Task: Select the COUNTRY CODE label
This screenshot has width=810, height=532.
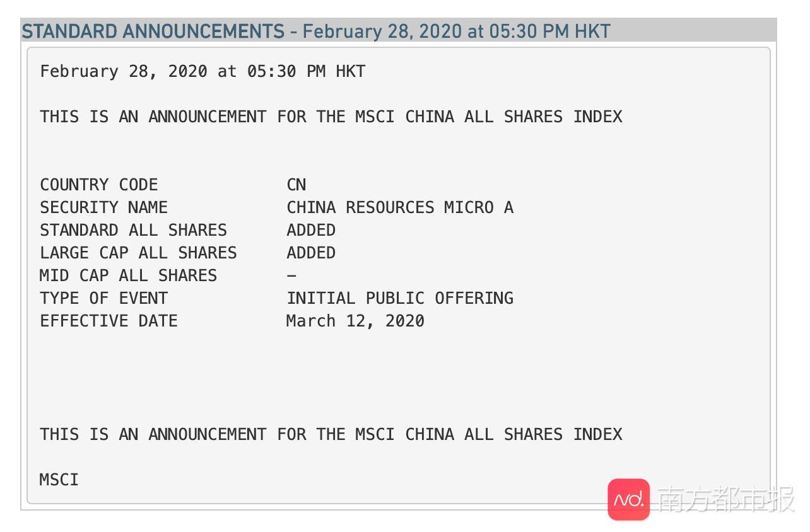Action: click(99, 185)
